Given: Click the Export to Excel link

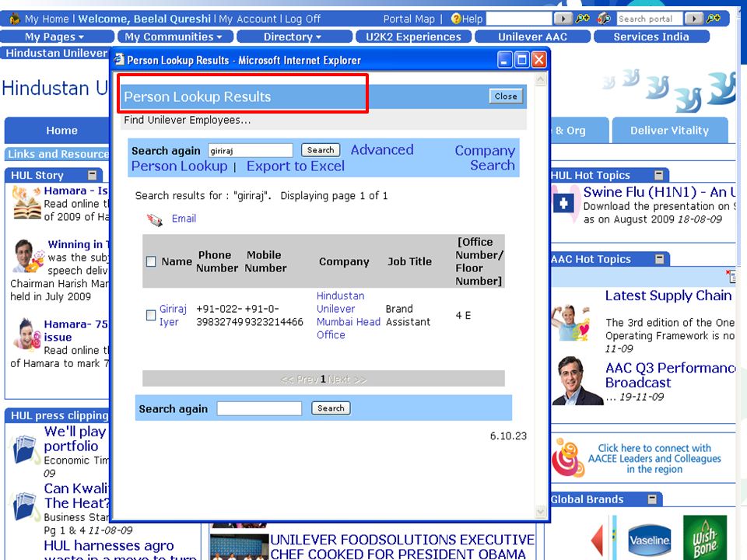Looking at the screenshot, I should coord(296,166).
